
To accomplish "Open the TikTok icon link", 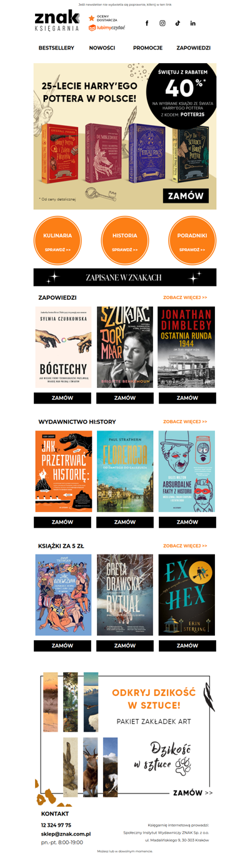I will click(x=177, y=23).
